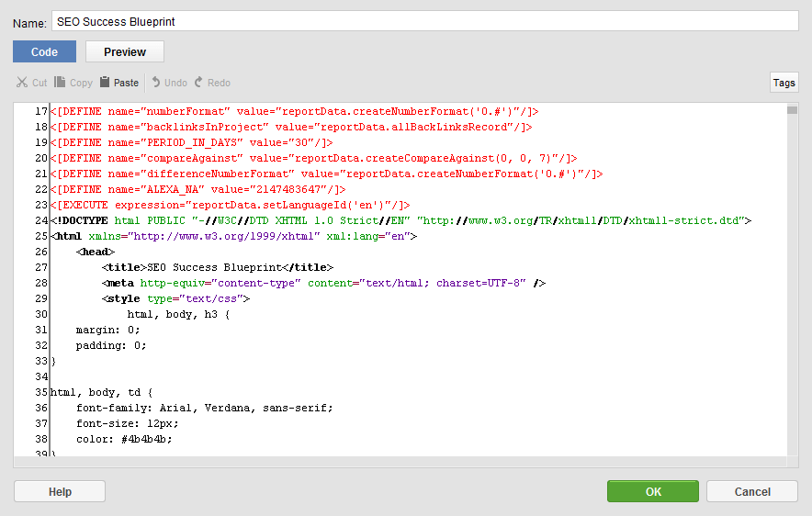Click the Redo arrow icon

point(198,82)
